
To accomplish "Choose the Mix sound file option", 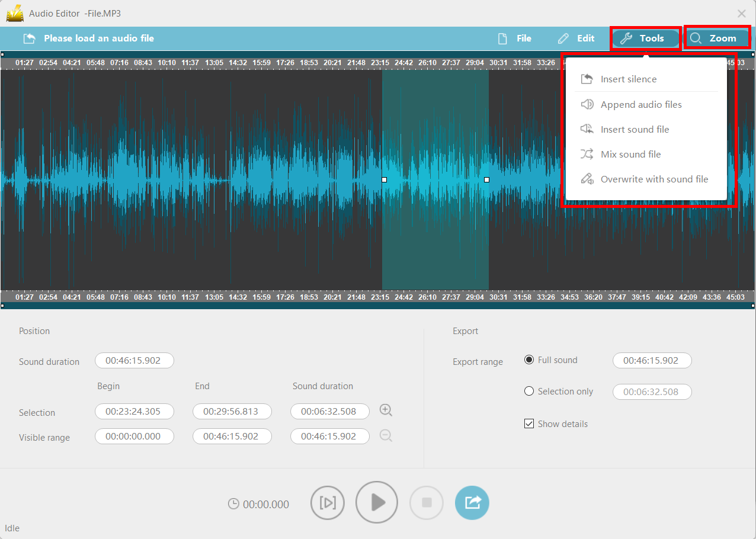I will (x=630, y=154).
